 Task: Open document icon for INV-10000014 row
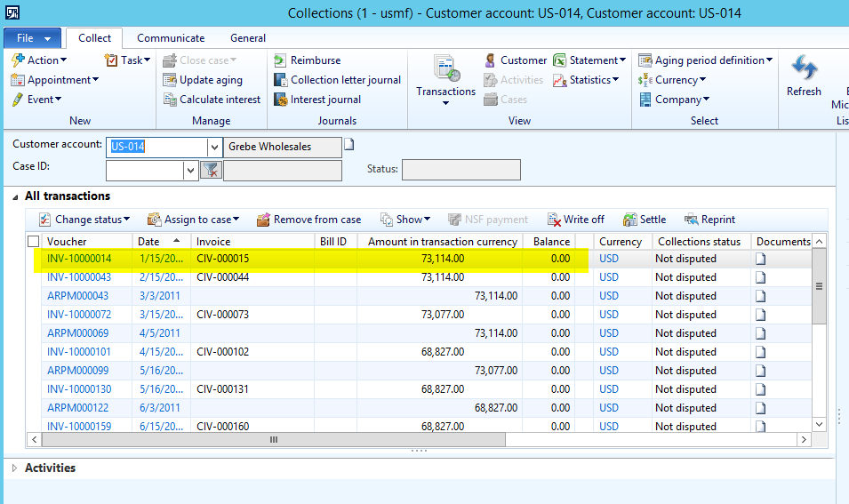click(x=761, y=259)
